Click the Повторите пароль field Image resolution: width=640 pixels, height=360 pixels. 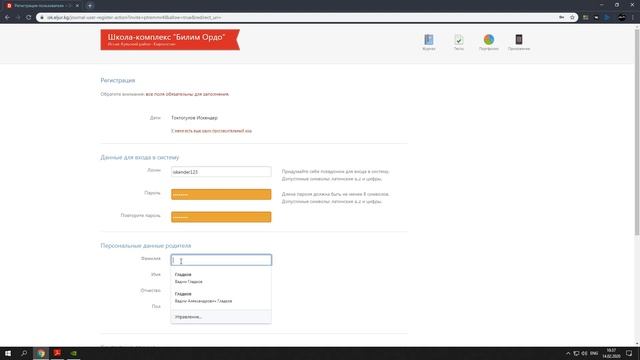tap(221, 217)
